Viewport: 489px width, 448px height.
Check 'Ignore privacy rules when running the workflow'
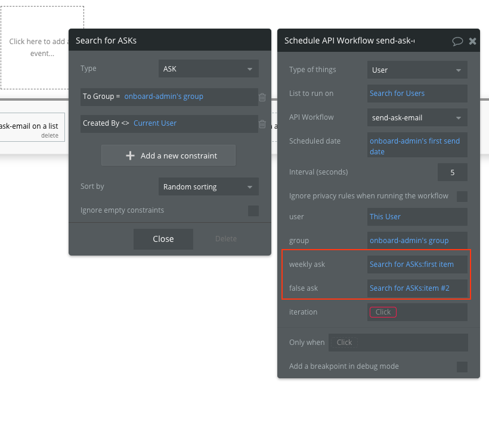[463, 197]
